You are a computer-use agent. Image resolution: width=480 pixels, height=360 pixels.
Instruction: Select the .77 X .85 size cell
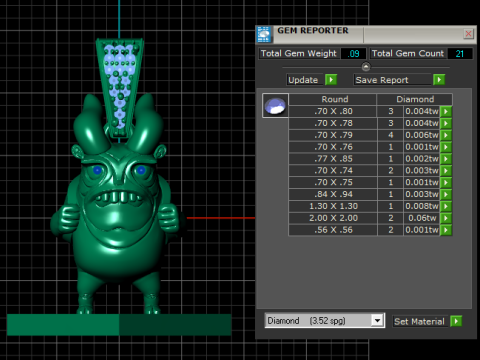333,159
